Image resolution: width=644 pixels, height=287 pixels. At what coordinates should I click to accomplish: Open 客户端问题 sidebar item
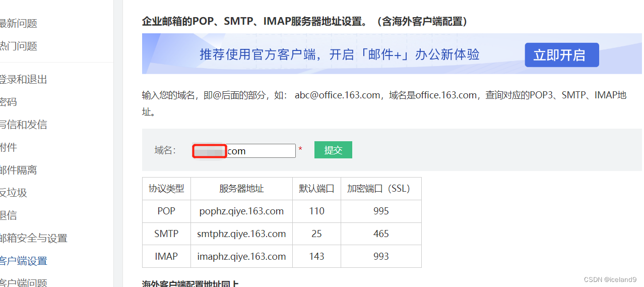[x=23, y=282]
